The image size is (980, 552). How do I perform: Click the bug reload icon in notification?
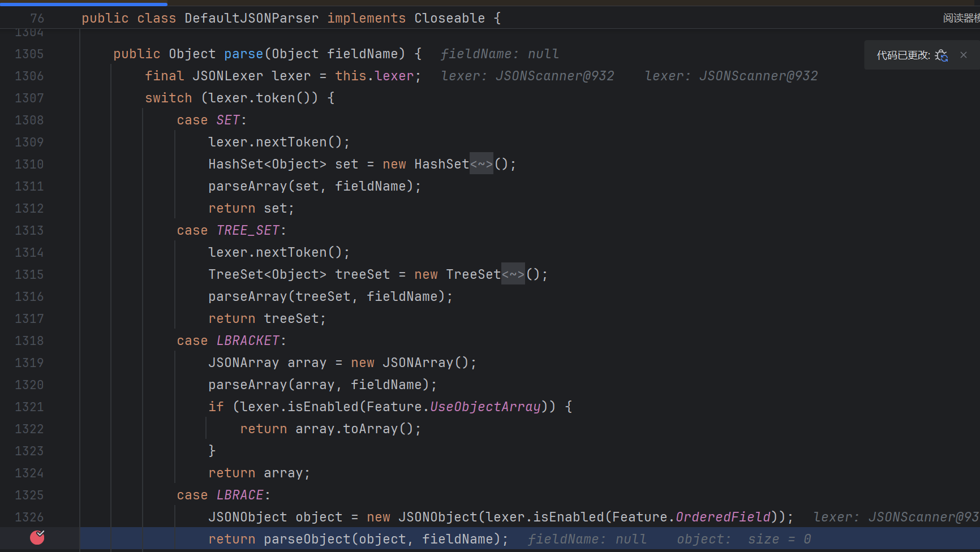click(942, 55)
